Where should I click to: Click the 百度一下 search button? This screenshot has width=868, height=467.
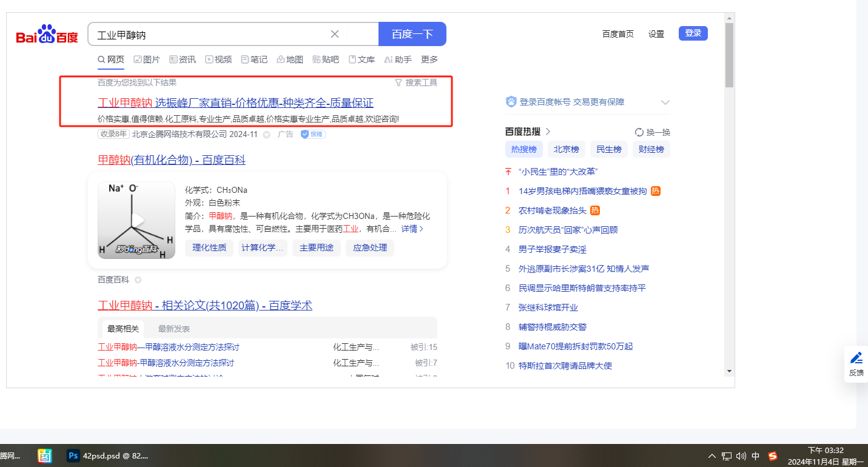point(412,34)
